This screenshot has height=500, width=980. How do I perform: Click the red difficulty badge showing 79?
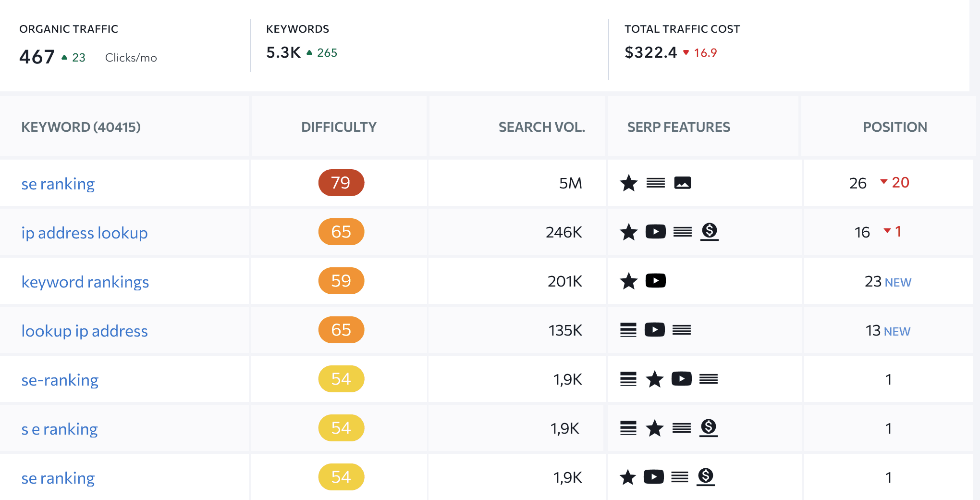(341, 183)
